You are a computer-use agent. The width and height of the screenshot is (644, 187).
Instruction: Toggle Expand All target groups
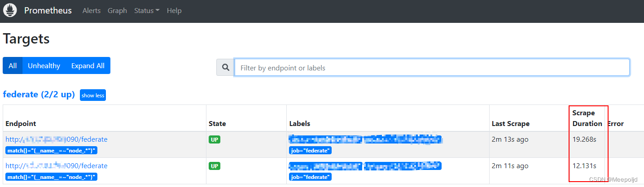click(88, 65)
